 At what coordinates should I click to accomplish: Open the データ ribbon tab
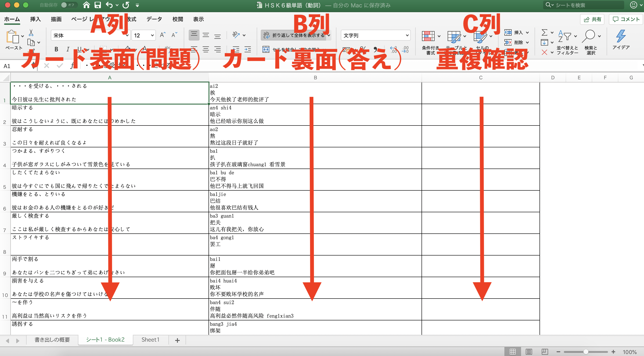[x=154, y=19]
